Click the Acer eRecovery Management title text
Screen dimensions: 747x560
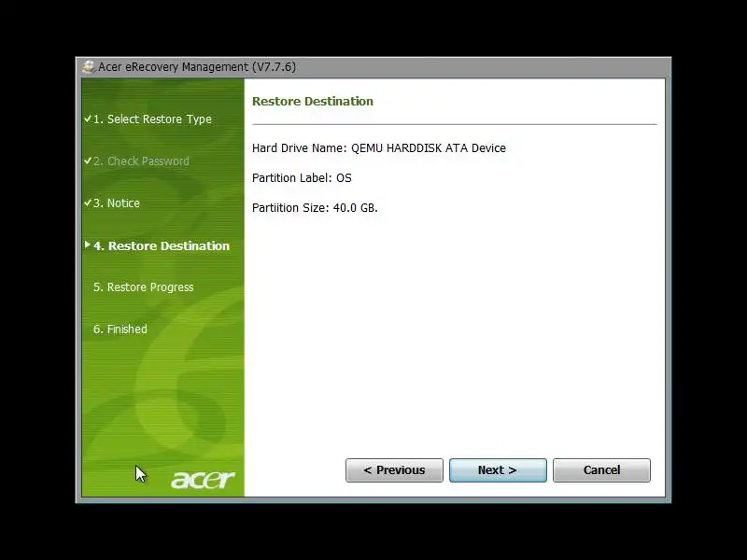pos(197,66)
